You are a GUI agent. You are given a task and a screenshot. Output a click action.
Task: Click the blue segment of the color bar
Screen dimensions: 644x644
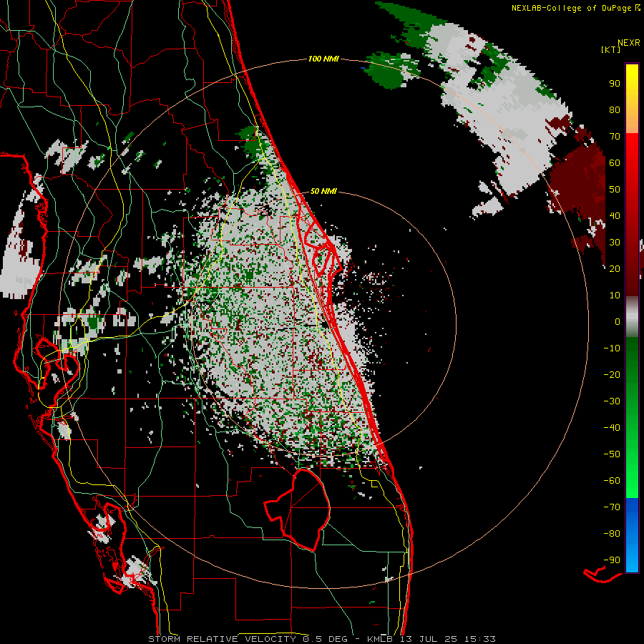pos(632,535)
